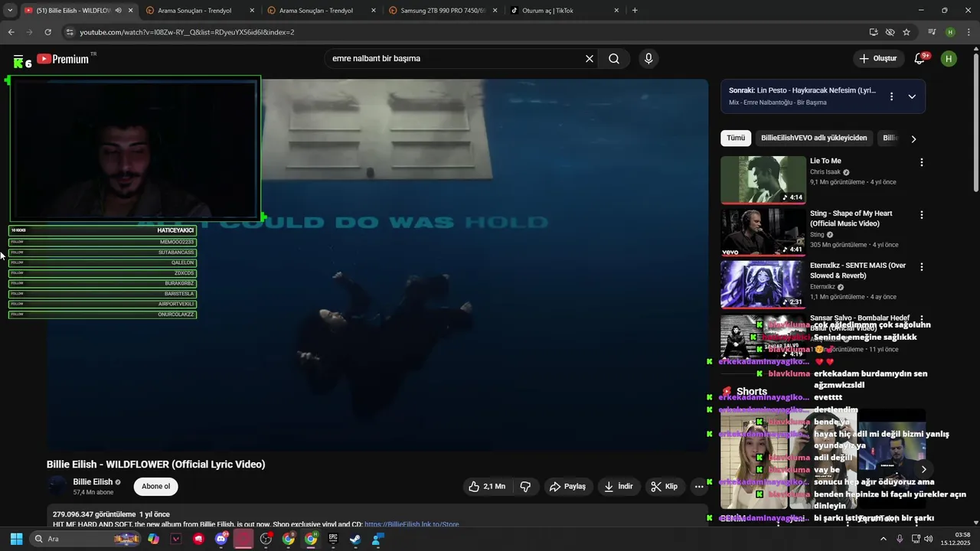Open YouTube account avatar menu

949,59
